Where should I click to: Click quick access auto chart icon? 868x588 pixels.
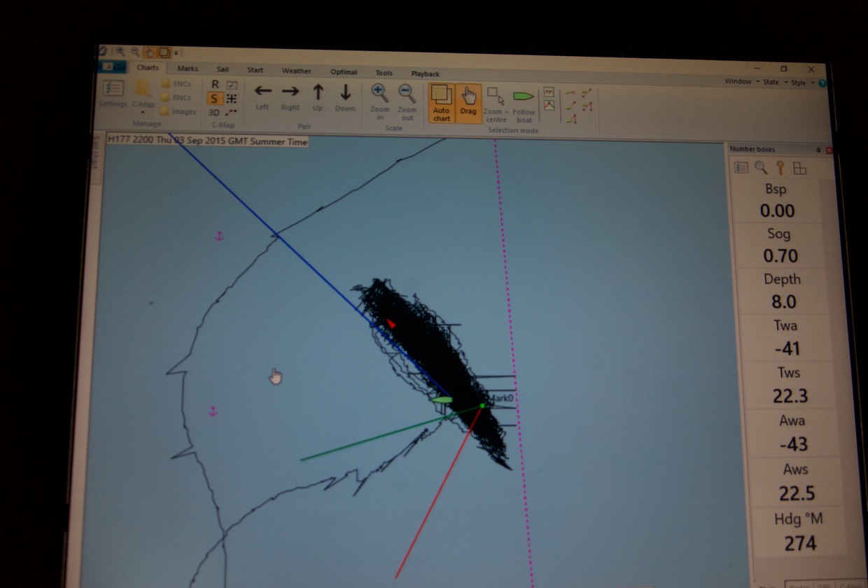tap(164, 52)
